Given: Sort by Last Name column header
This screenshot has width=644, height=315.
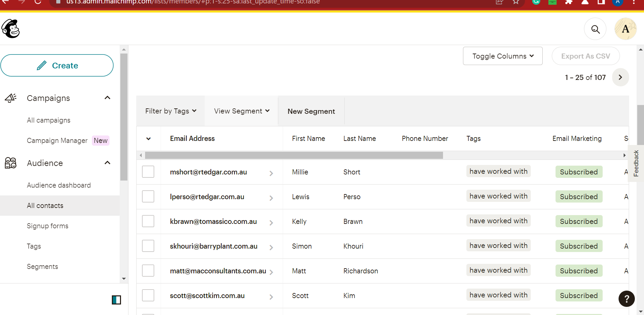Looking at the screenshot, I should coord(360,139).
